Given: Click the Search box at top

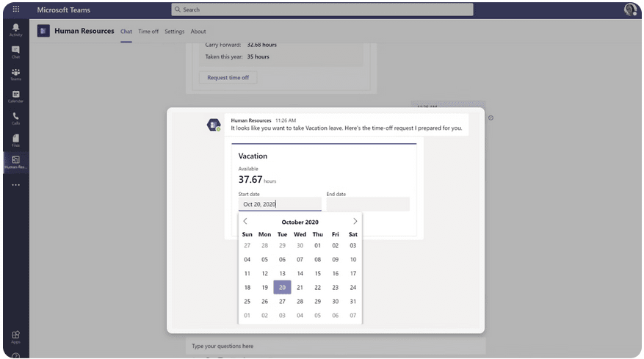Looking at the screenshot, I should tap(322, 10).
